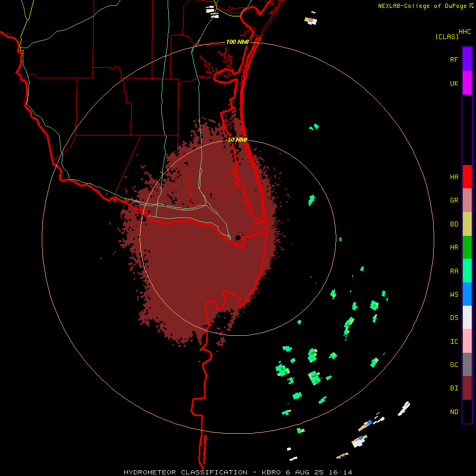Click the ND legend label

pos(454,412)
